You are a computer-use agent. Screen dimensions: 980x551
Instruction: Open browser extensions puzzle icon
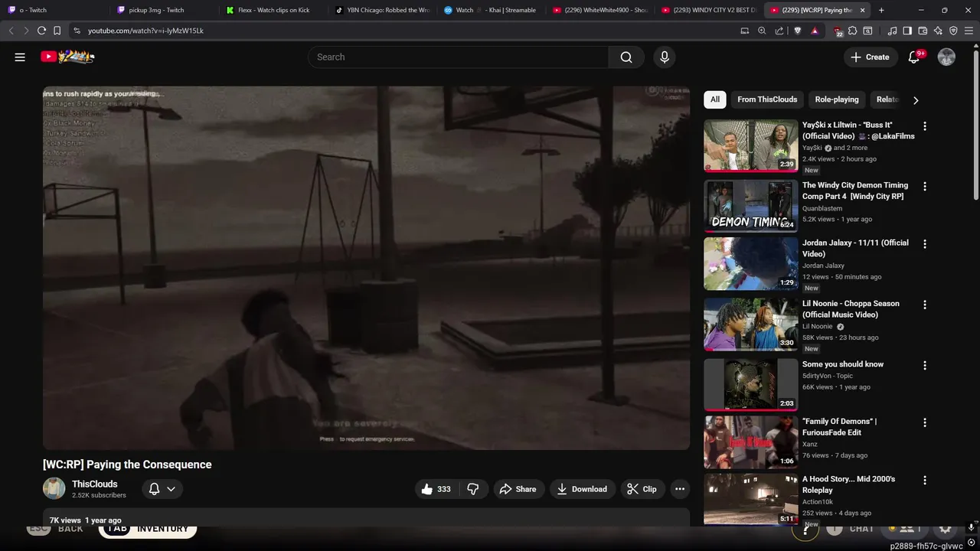(x=852, y=31)
